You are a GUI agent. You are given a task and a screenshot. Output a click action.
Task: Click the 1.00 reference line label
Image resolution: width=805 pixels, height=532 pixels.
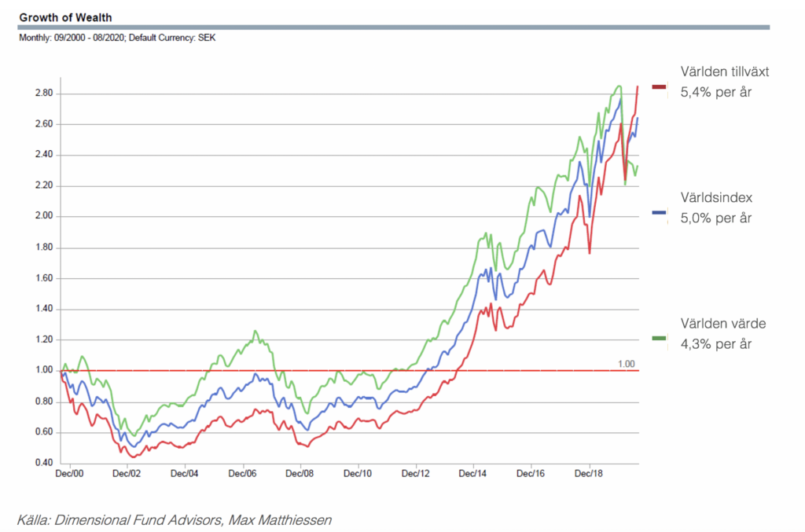[x=626, y=364]
